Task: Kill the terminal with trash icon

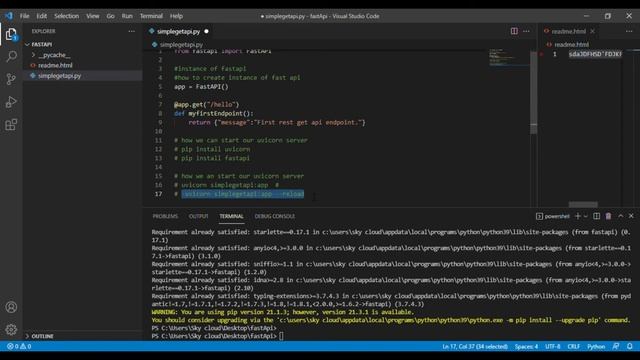Action: click(x=609, y=216)
